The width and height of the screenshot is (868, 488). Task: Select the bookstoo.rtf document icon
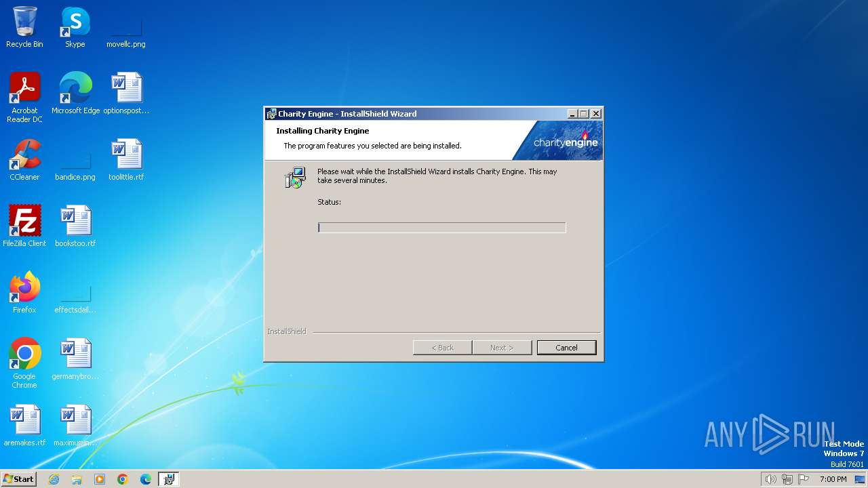[x=75, y=226]
